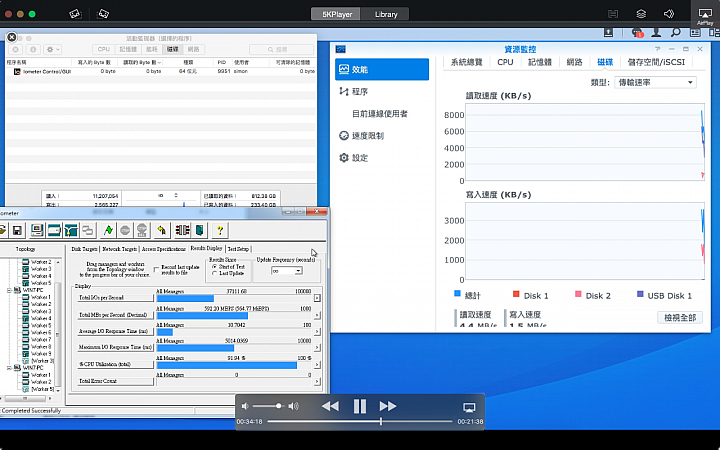Click the Reset Workers arrow icon in Iometer
Screen dimensions: 720x450
click(162, 230)
